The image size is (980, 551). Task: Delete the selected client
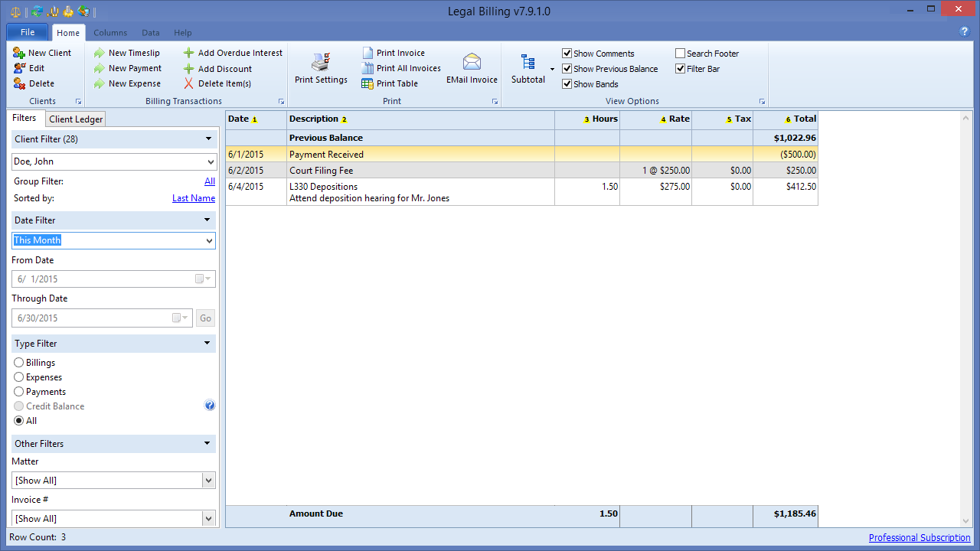pyautogui.click(x=34, y=83)
